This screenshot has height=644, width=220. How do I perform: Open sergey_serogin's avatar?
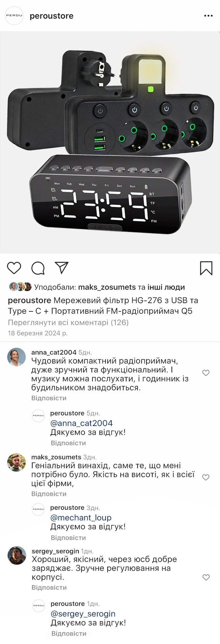coord(17,555)
